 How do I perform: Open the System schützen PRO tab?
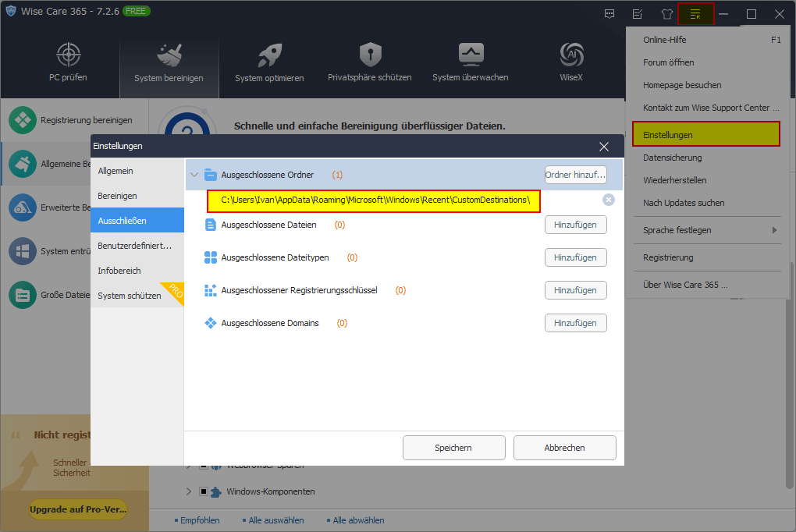tap(137, 296)
